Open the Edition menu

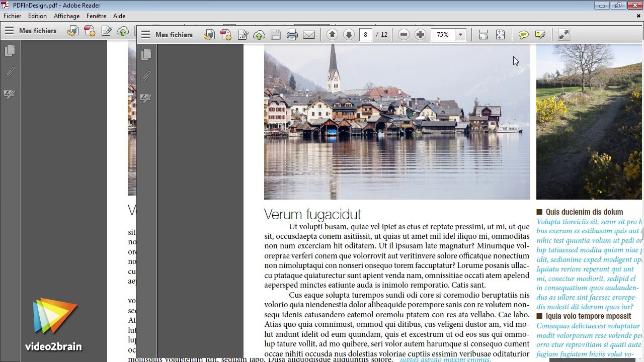click(x=37, y=16)
